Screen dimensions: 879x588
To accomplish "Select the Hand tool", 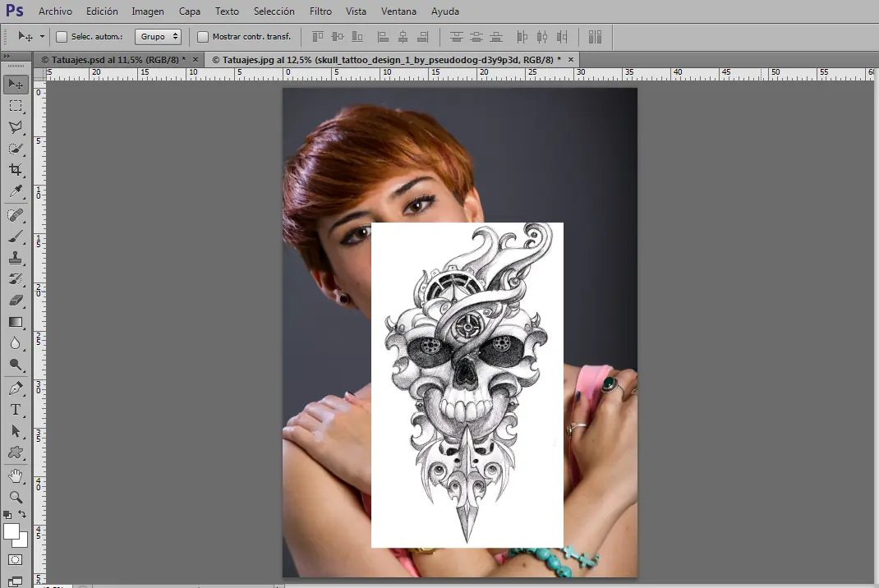I will click(x=16, y=476).
